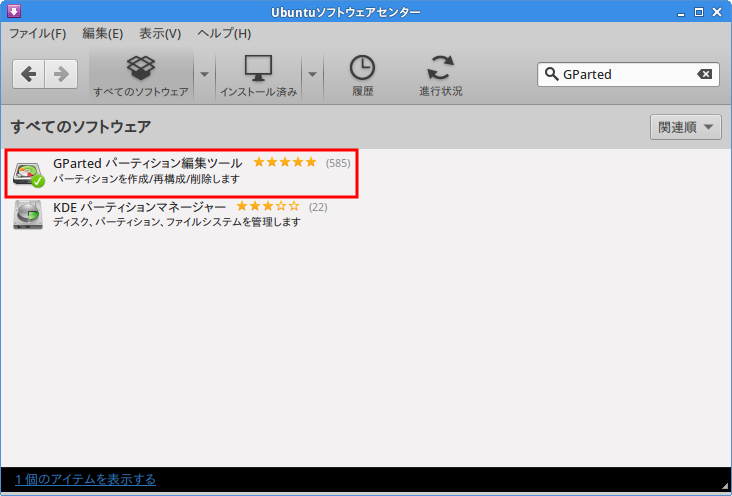Open the すべてのソフトウェア toolbar section
The image size is (732, 496).
(x=141, y=76)
